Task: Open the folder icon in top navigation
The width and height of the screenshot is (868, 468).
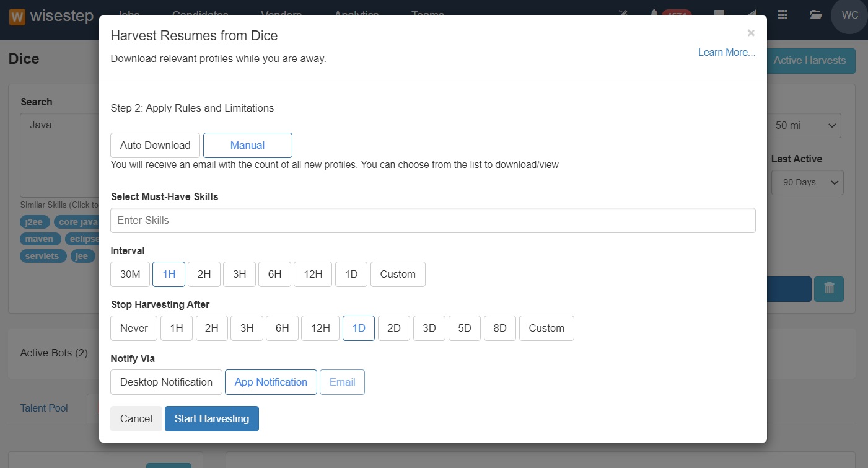Action: pyautogui.click(x=816, y=15)
